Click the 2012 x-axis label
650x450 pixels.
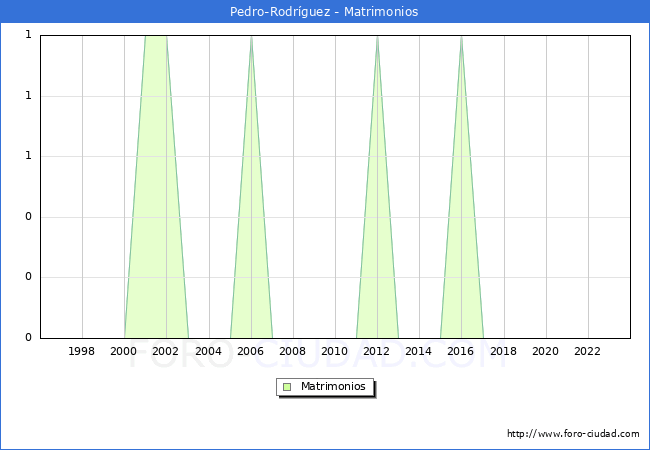click(377, 351)
